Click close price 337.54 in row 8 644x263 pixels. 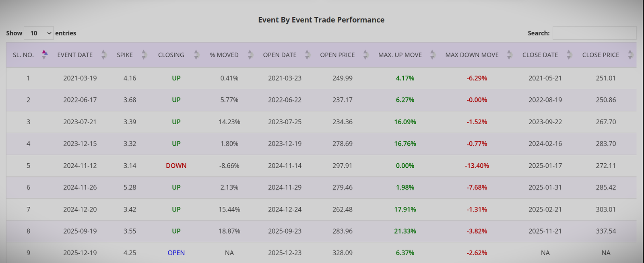[606, 231]
